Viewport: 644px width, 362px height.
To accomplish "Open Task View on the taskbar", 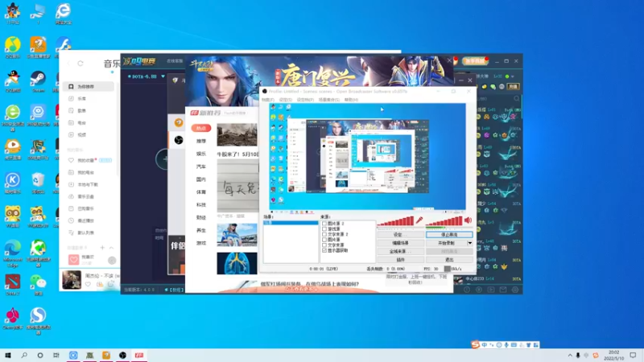I will 56,355.
